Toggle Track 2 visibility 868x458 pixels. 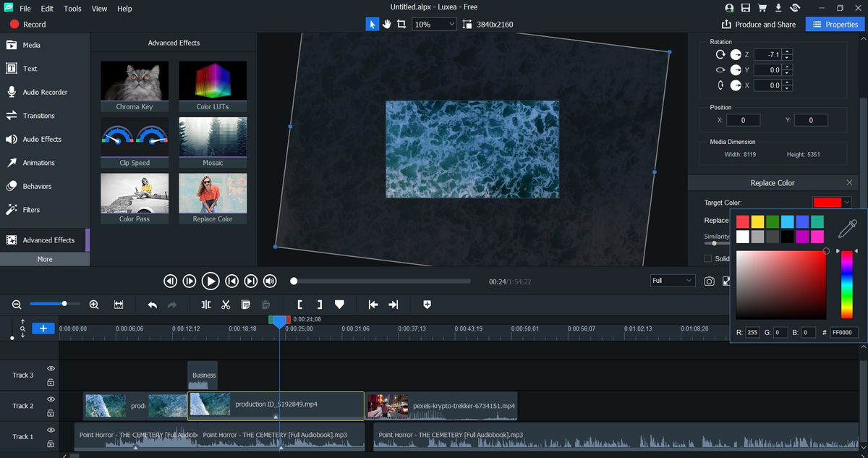pyautogui.click(x=50, y=399)
